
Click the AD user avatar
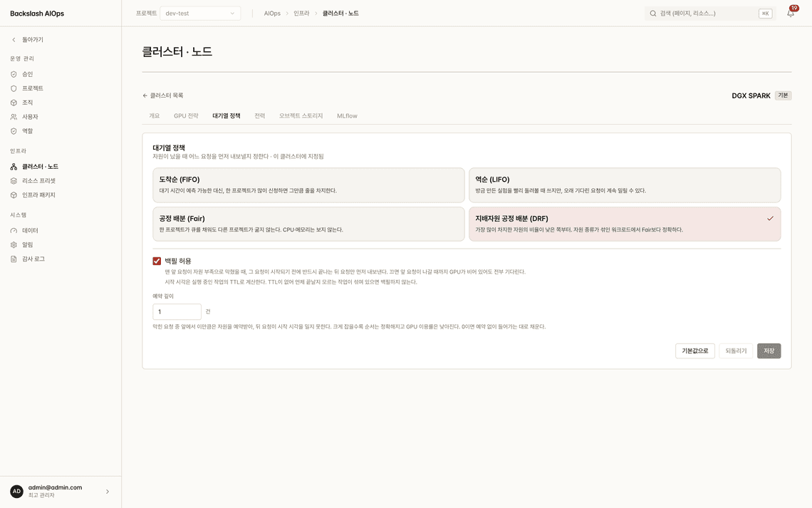point(16,492)
